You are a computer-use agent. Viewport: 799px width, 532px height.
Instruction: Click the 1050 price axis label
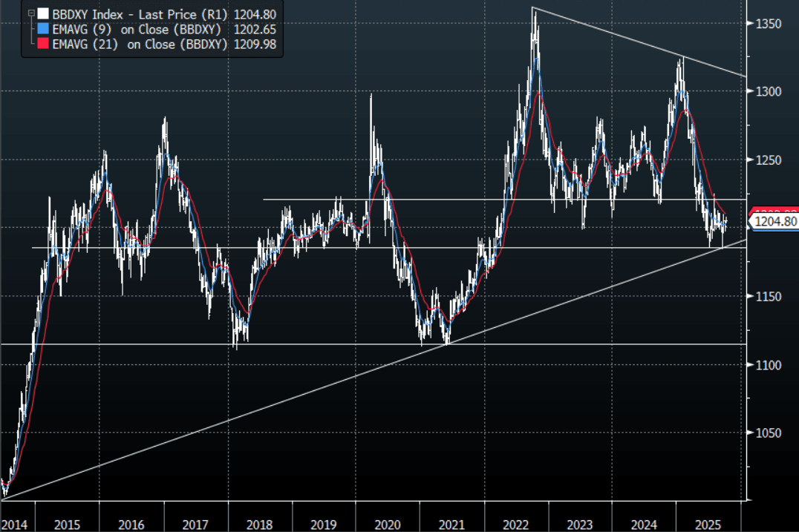[x=768, y=433]
